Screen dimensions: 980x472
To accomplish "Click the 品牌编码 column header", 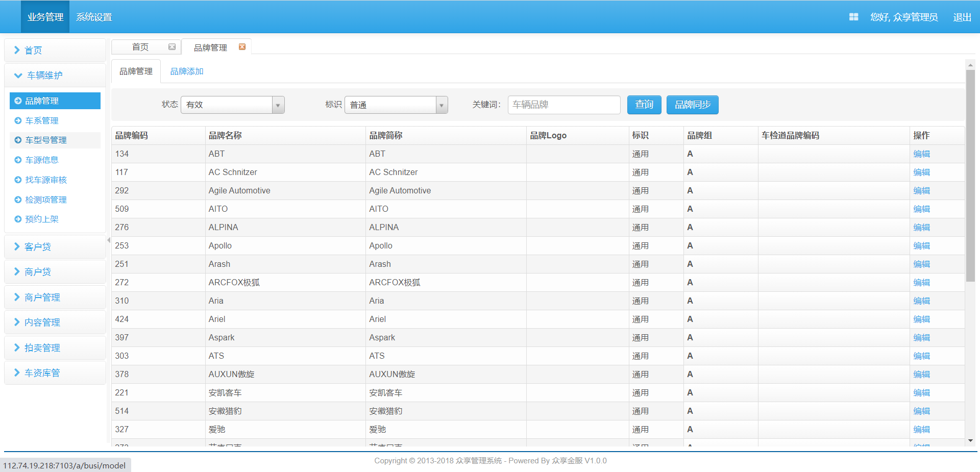I will [x=158, y=136].
